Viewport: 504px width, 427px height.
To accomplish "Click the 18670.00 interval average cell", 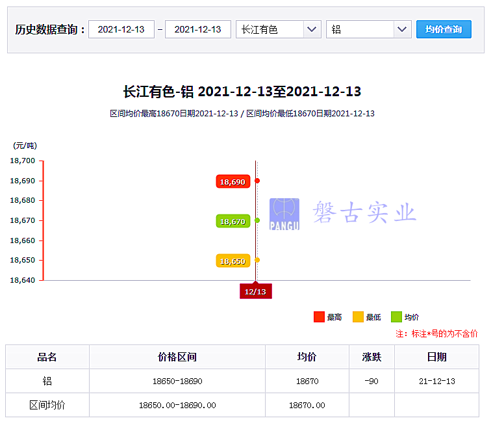I will pyautogui.click(x=307, y=405).
